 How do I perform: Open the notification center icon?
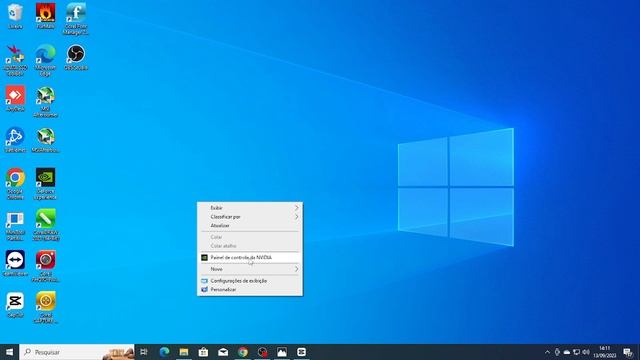tap(628, 352)
